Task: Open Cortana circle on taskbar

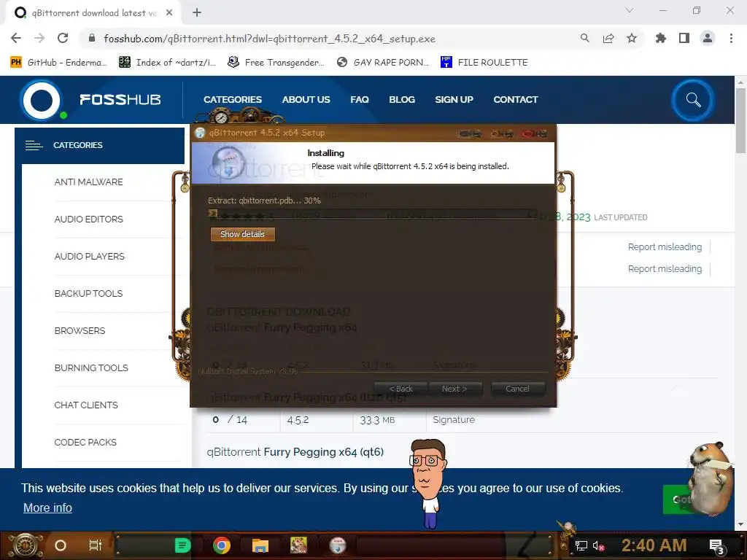Action: (x=60, y=545)
